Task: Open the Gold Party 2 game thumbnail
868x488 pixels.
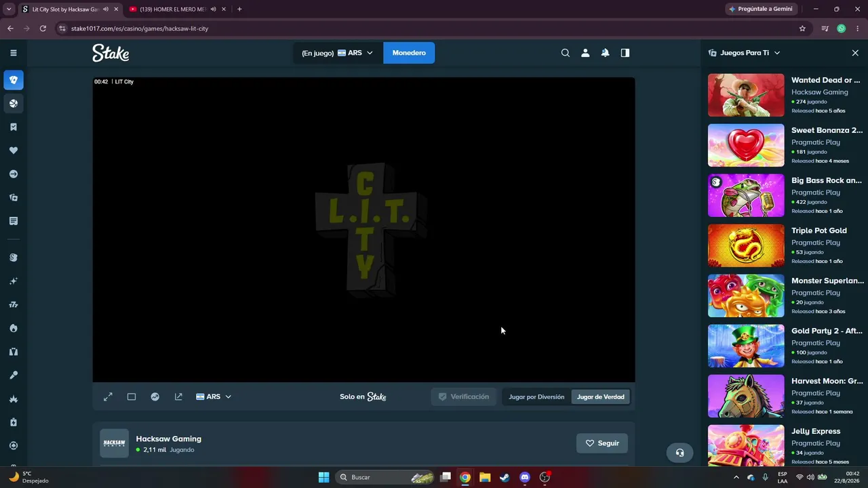Action: (746, 346)
